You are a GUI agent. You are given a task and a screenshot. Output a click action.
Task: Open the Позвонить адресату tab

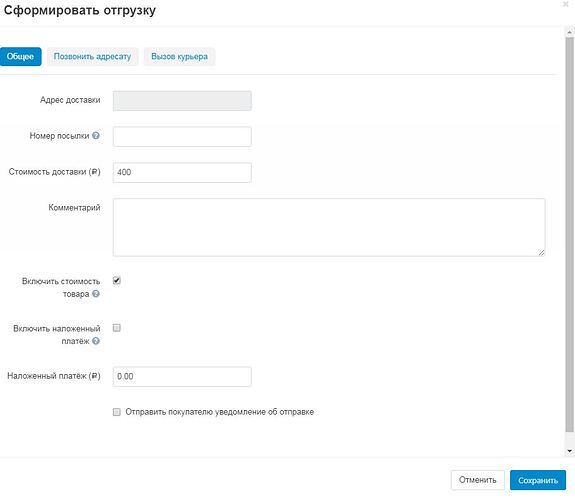click(92, 56)
